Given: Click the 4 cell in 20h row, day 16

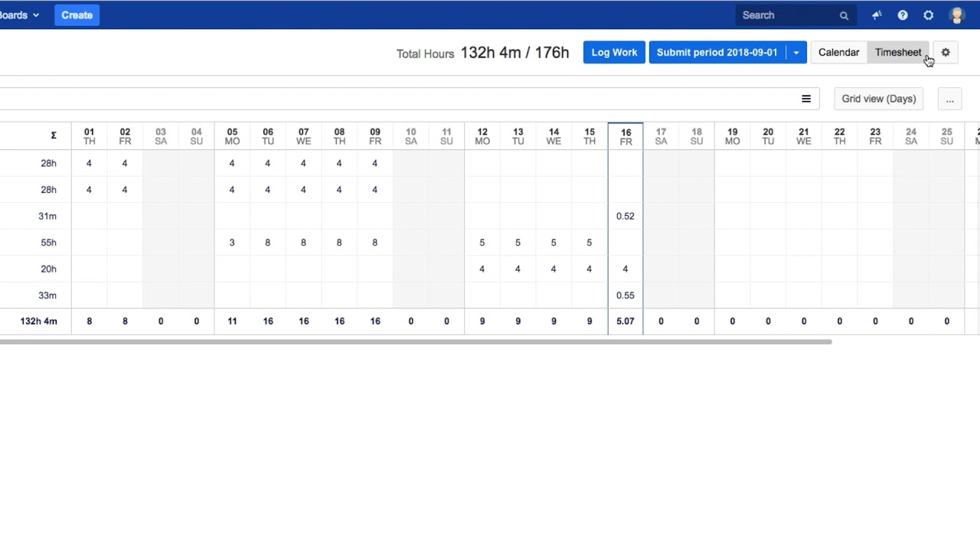Looking at the screenshot, I should pyautogui.click(x=626, y=269).
